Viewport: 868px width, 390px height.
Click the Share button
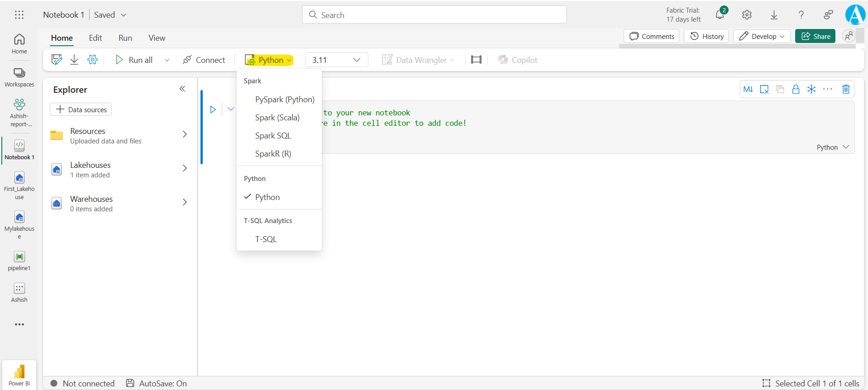[x=815, y=36]
